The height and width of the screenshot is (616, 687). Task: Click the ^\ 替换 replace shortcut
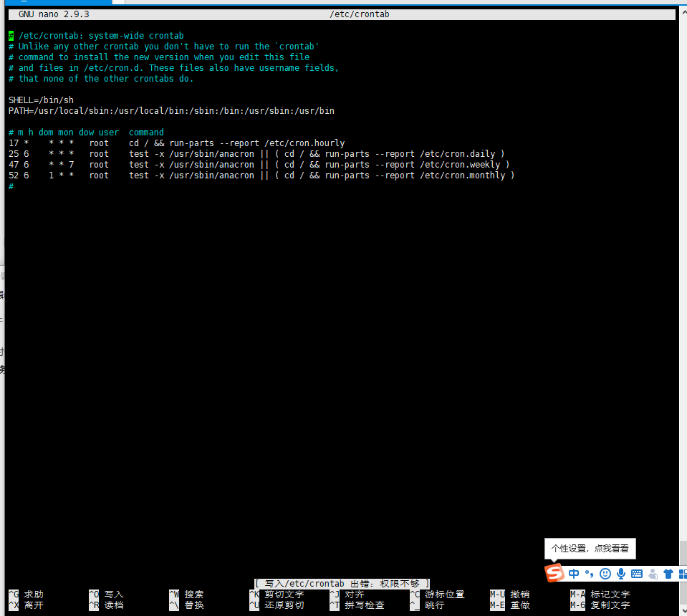click(x=187, y=605)
